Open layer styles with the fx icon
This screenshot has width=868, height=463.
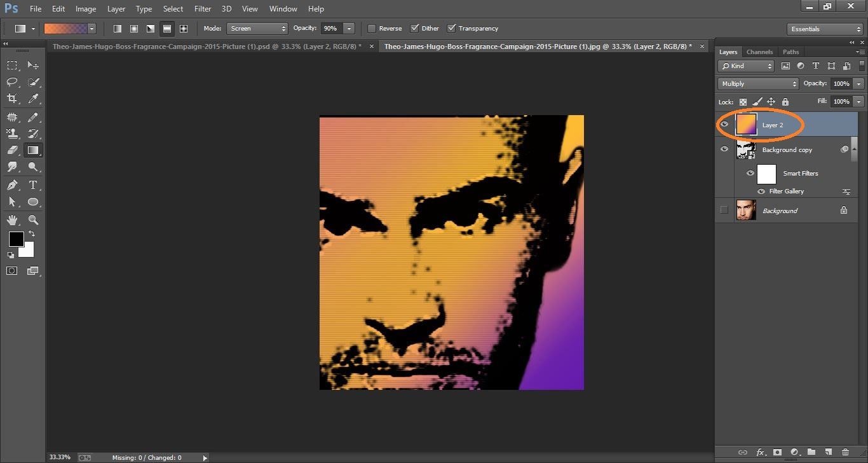(x=760, y=452)
